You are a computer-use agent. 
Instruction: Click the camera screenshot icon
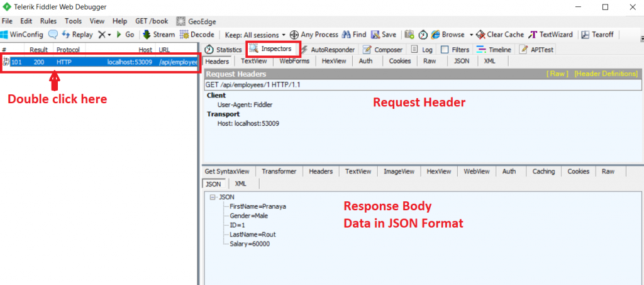click(x=409, y=35)
